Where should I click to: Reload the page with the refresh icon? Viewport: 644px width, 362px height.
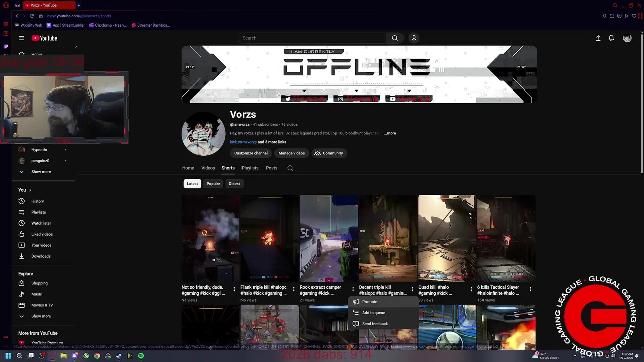(x=32, y=16)
